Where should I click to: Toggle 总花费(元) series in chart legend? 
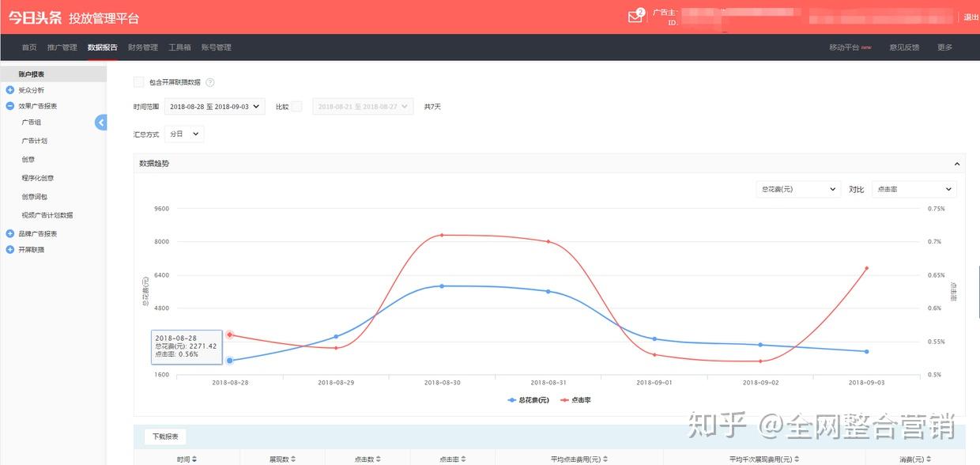point(528,400)
